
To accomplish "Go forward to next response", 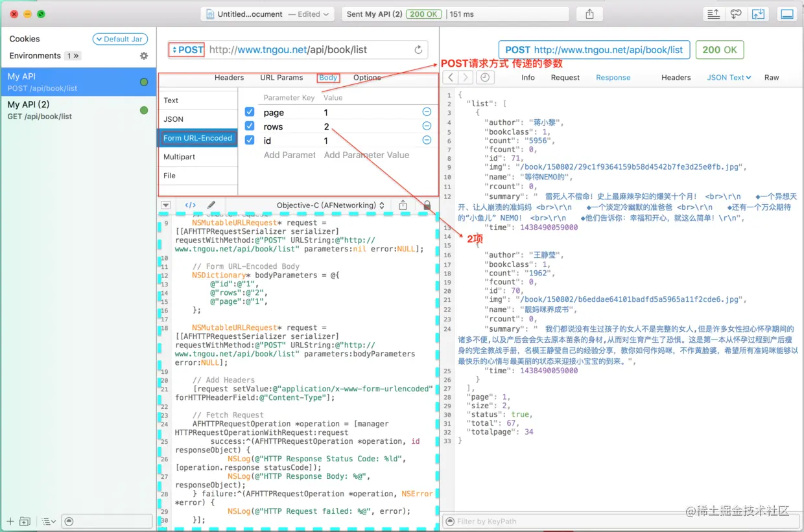I will click(x=466, y=77).
